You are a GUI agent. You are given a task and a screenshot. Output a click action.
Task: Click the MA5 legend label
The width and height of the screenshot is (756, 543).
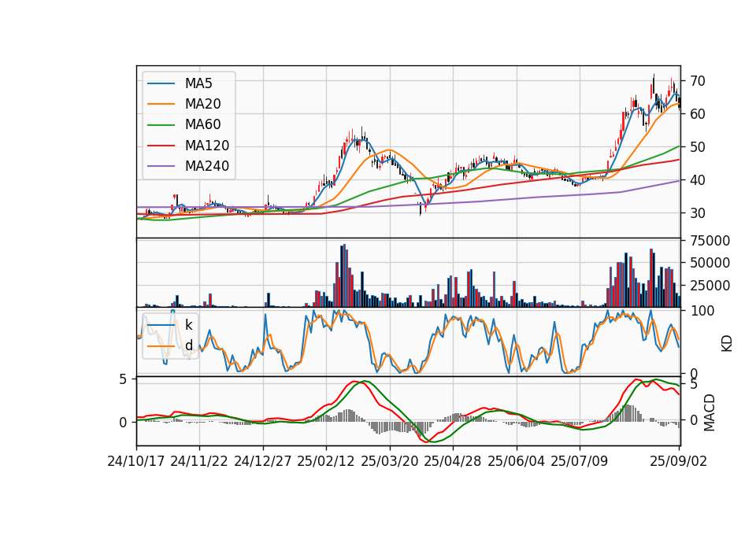(198, 83)
